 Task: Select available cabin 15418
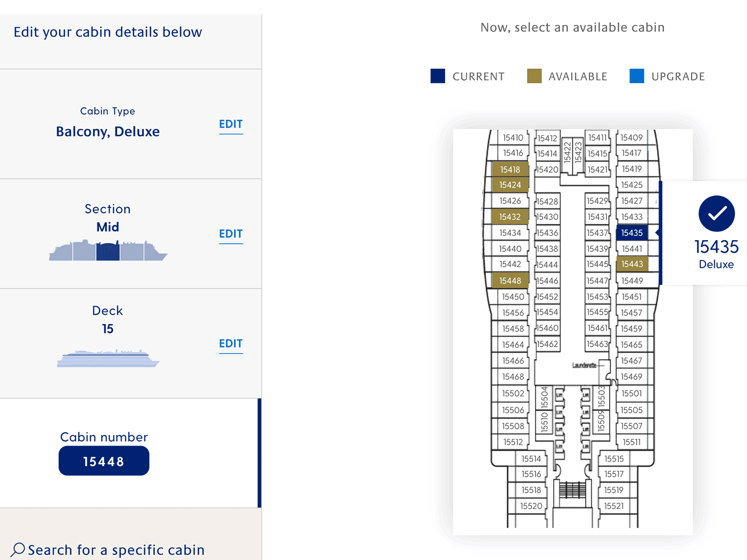tap(510, 170)
